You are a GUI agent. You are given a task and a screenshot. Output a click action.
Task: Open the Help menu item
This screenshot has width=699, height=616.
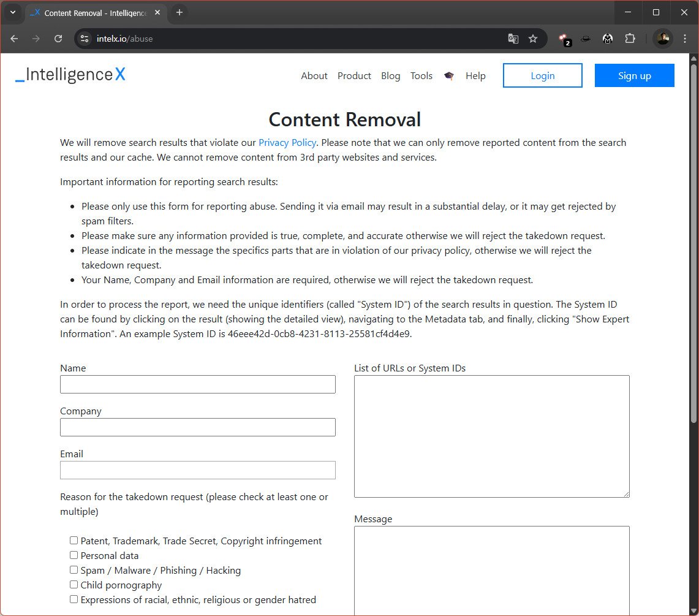[x=475, y=76]
